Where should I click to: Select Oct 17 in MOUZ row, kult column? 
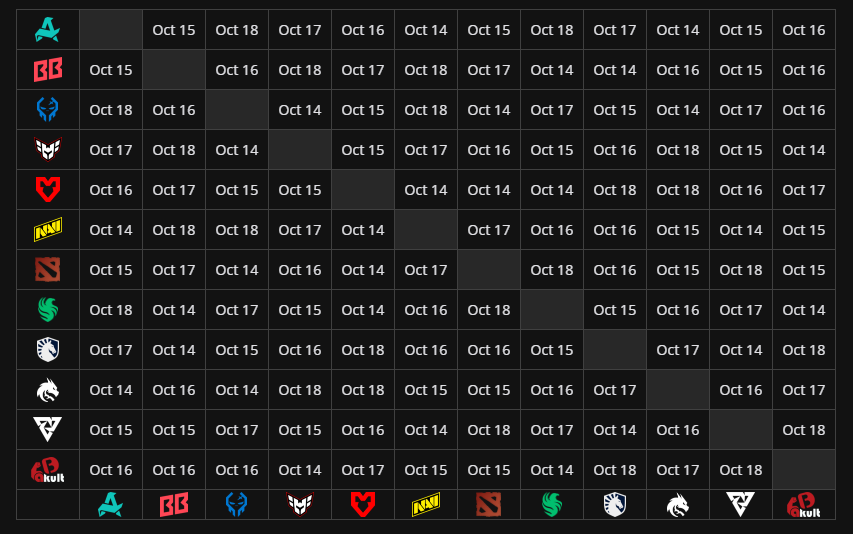click(803, 190)
